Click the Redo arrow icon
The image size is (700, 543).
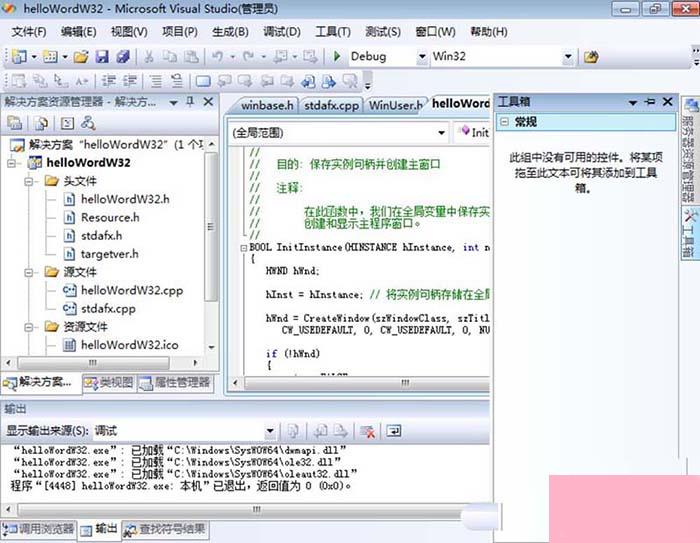pyautogui.click(x=249, y=57)
